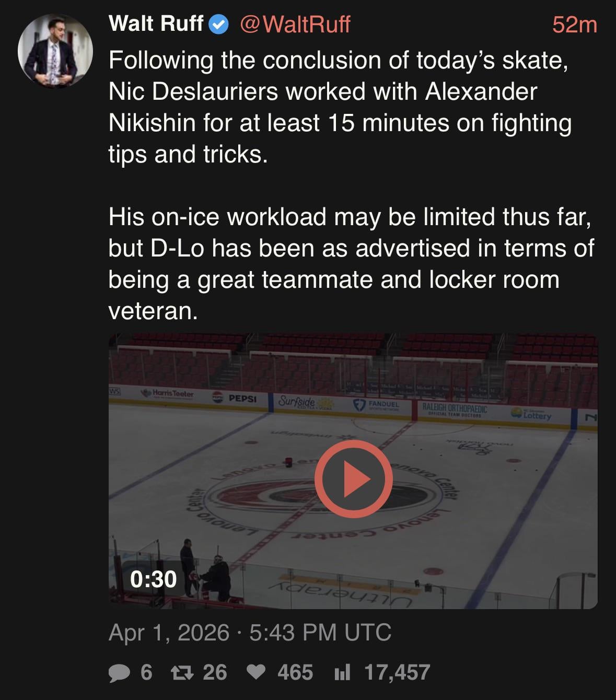This screenshot has width=616, height=700.
Task: Click the paragraph about Nic Deslauriers and Nikishin
Action: 340,107
